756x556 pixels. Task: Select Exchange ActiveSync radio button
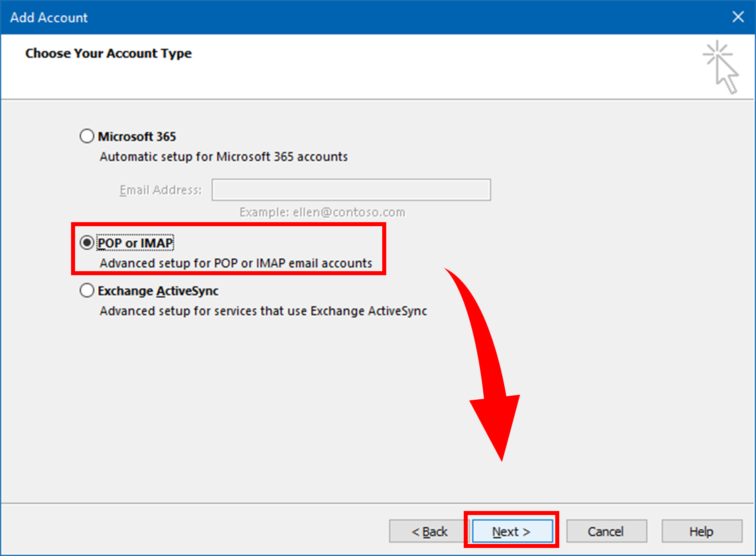[x=87, y=290]
